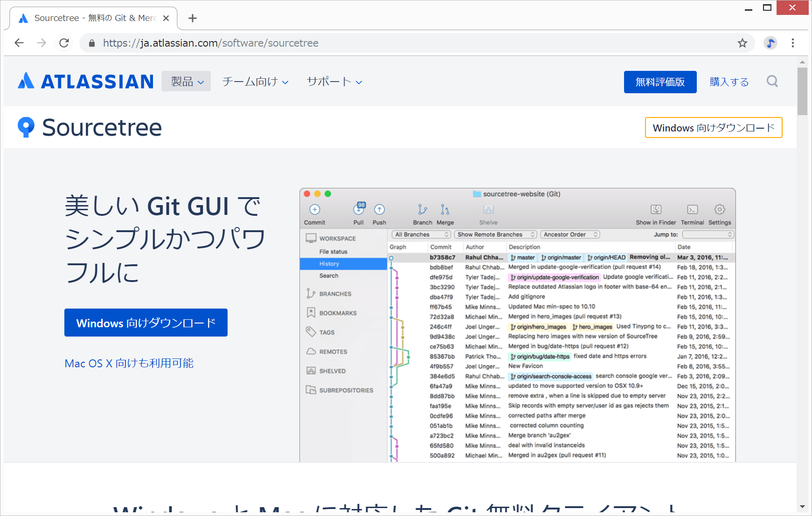Go back to the previous page

[19, 43]
